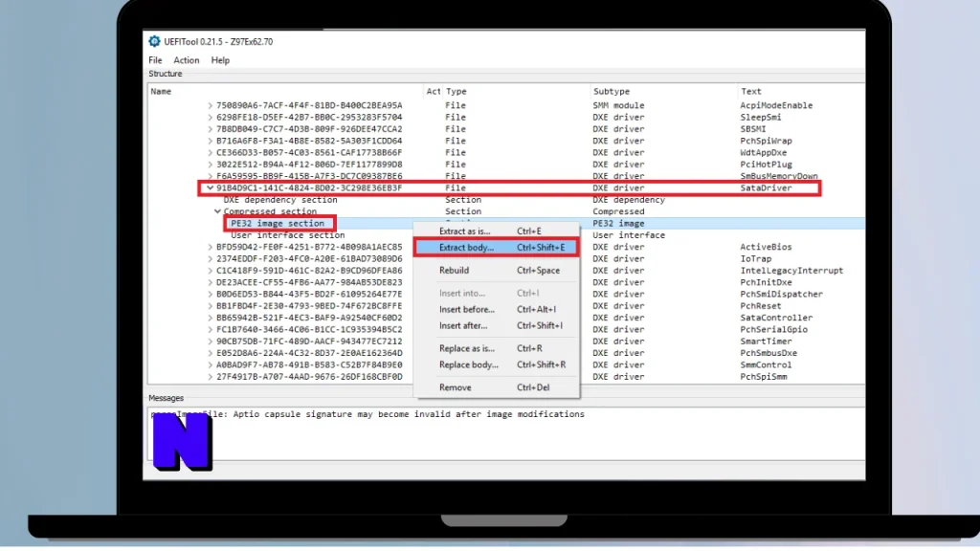This screenshot has height=551, width=980.
Task: Select the BB1FBD4F-2E30-4793 file row
Action: 309,306
